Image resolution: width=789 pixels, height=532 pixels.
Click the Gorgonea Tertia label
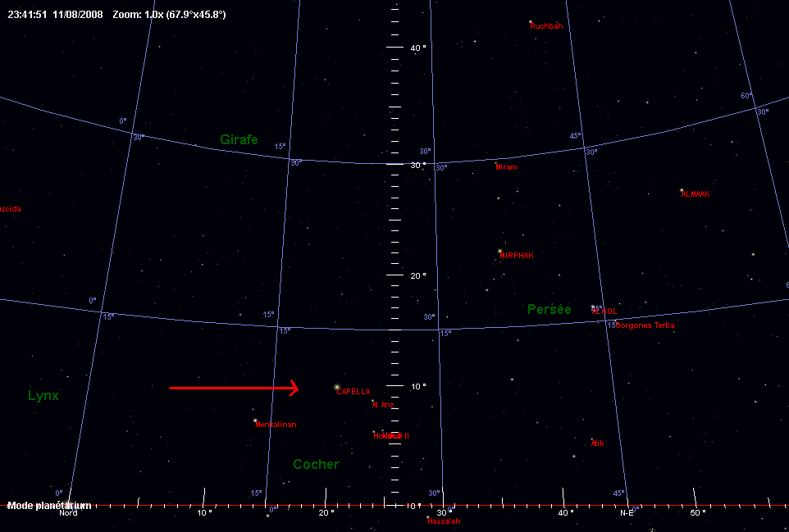[x=643, y=325]
